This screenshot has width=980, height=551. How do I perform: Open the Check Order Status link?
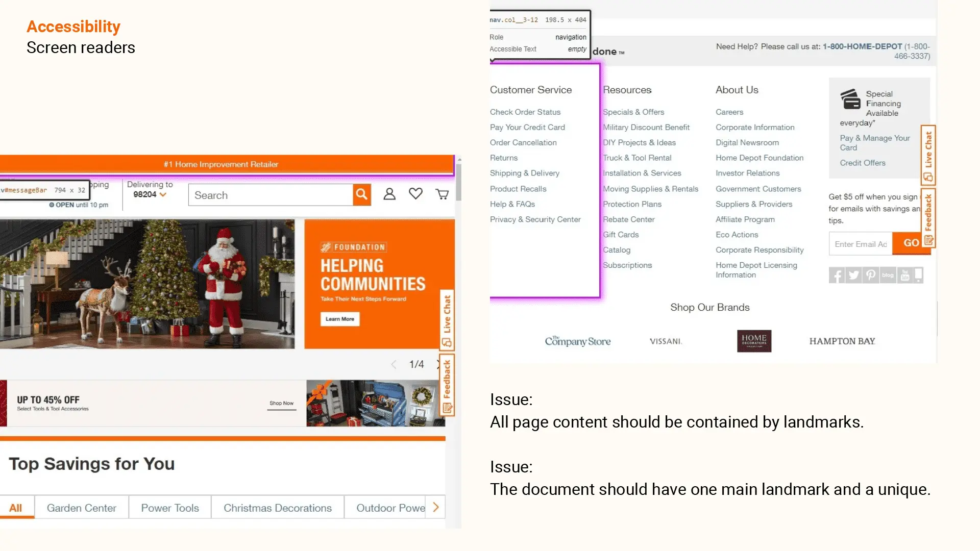coord(525,112)
